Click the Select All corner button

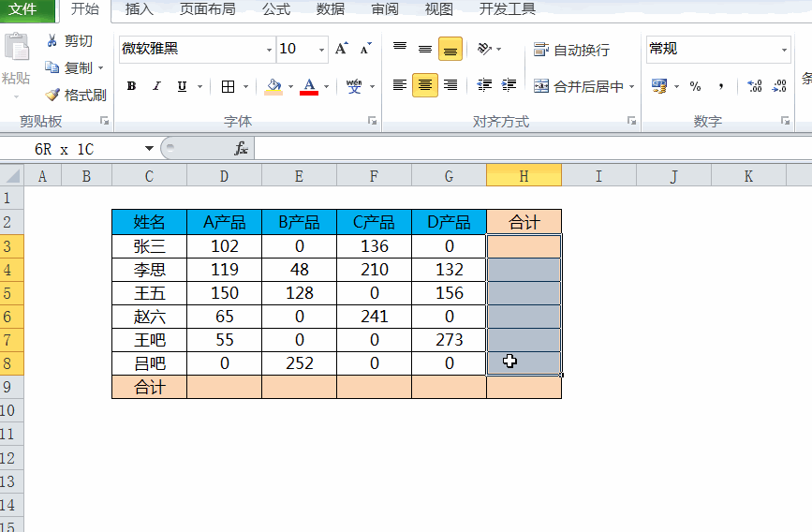point(11,176)
